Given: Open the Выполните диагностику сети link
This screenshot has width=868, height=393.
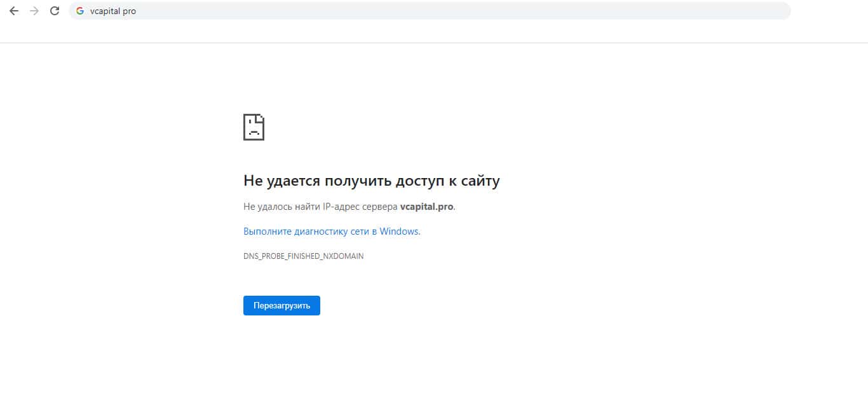Looking at the screenshot, I should pyautogui.click(x=331, y=231).
